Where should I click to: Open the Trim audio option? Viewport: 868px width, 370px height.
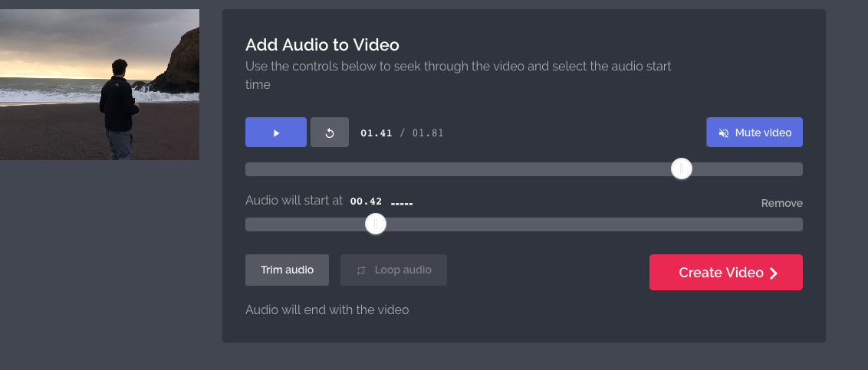coord(287,270)
